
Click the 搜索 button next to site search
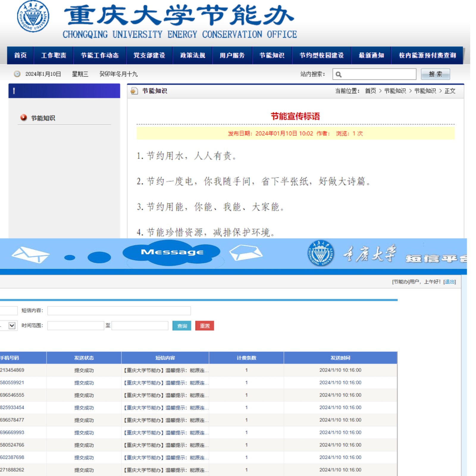click(435, 74)
